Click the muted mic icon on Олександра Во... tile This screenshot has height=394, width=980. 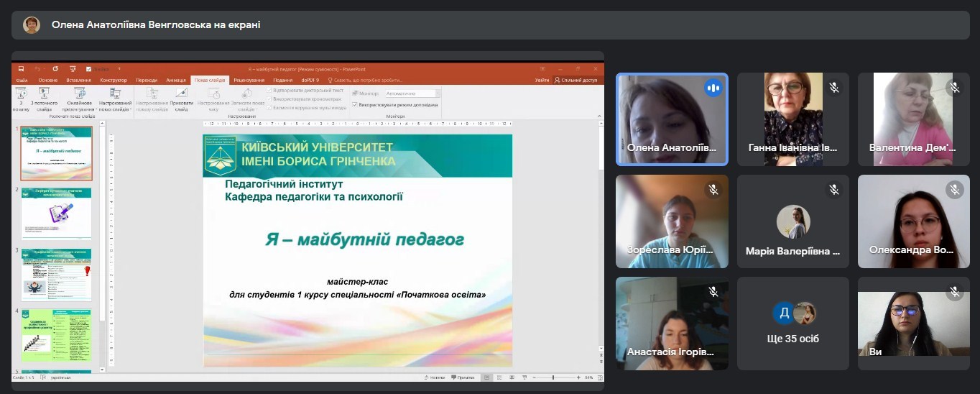coord(955,190)
